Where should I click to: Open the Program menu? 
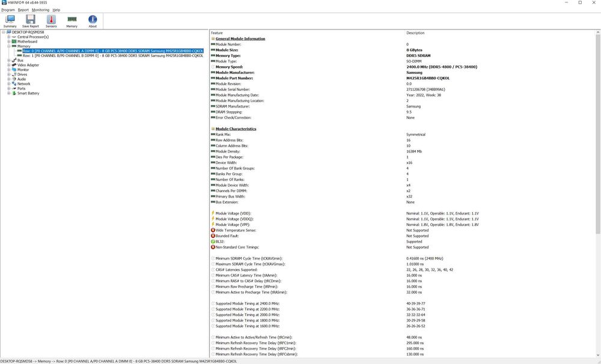point(8,10)
